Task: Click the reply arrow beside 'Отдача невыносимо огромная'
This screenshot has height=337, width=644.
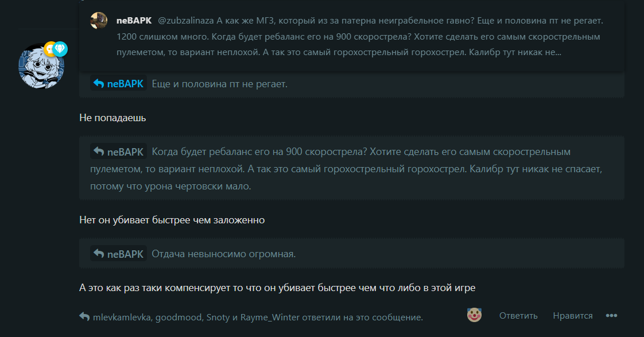Action: tap(99, 254)
